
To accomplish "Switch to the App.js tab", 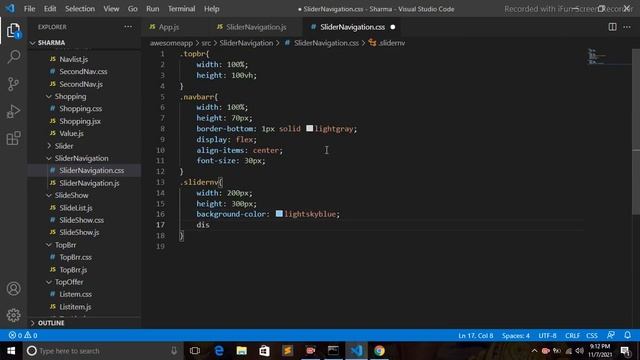I will [x=169, y=27].
